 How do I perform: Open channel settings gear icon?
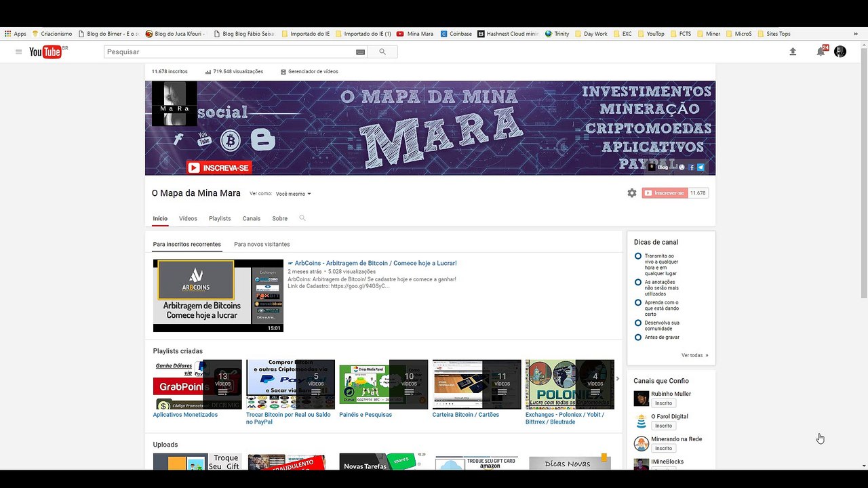click(632, 193)
